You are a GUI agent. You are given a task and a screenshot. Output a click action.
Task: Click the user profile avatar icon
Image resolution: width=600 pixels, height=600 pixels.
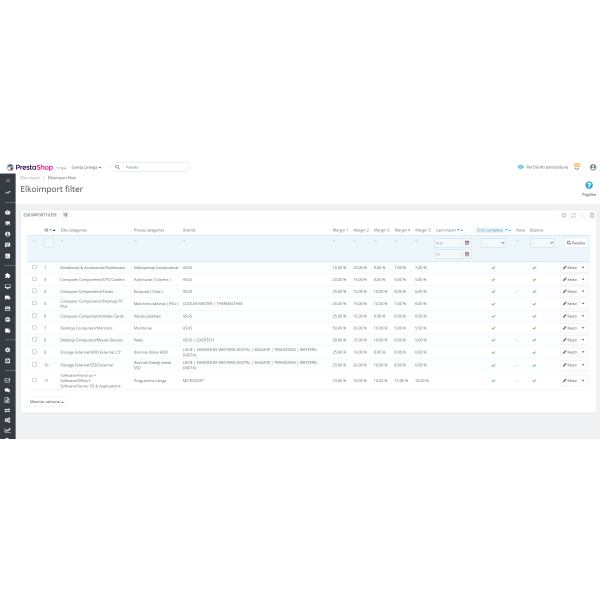(593, 167)
